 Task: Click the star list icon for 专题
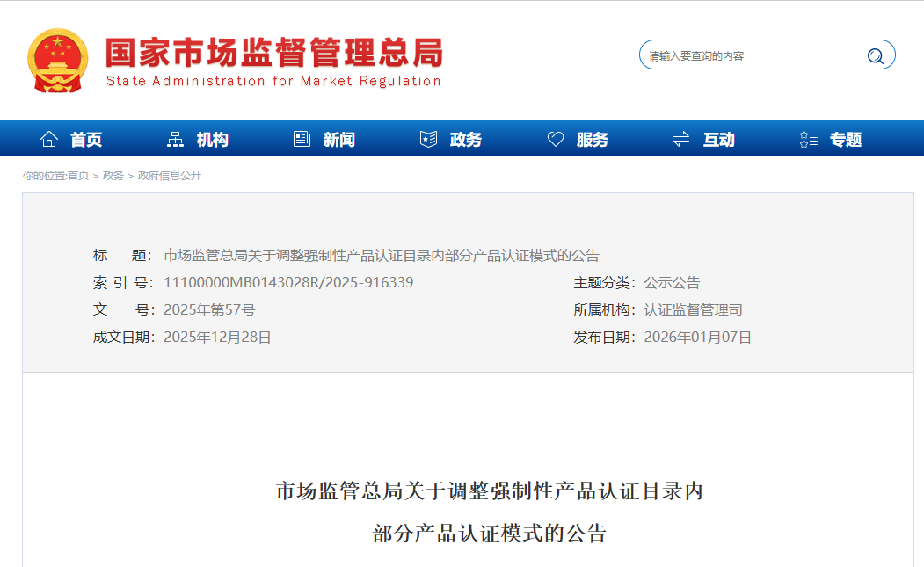click(808, 138)
